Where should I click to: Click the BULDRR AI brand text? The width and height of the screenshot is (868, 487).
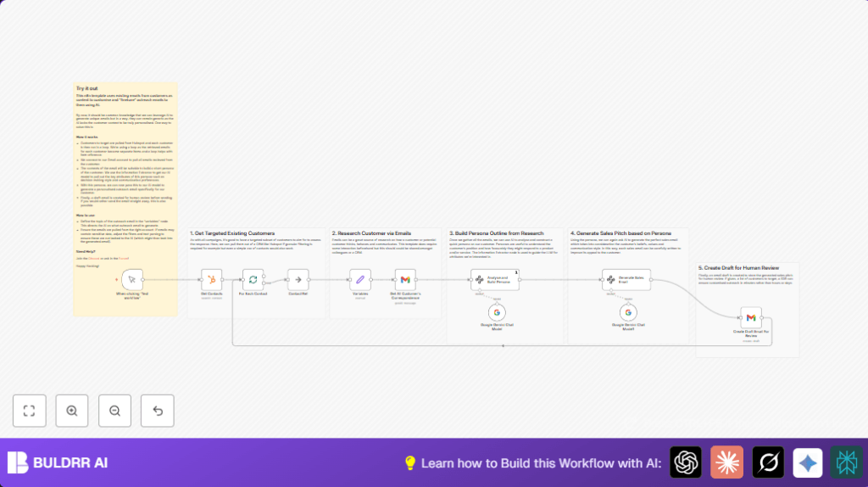pyautogui.click(x=70, y=462)
